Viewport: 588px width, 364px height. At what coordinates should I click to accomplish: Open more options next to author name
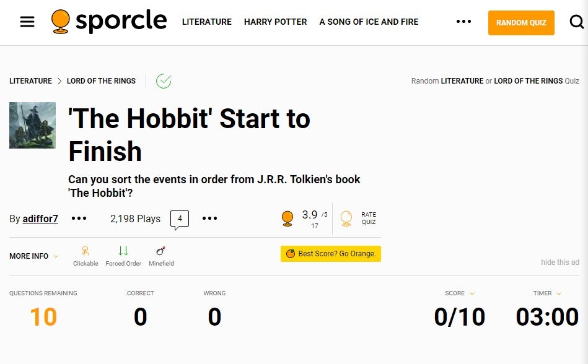pyautogui.click(x=79, y=219)
